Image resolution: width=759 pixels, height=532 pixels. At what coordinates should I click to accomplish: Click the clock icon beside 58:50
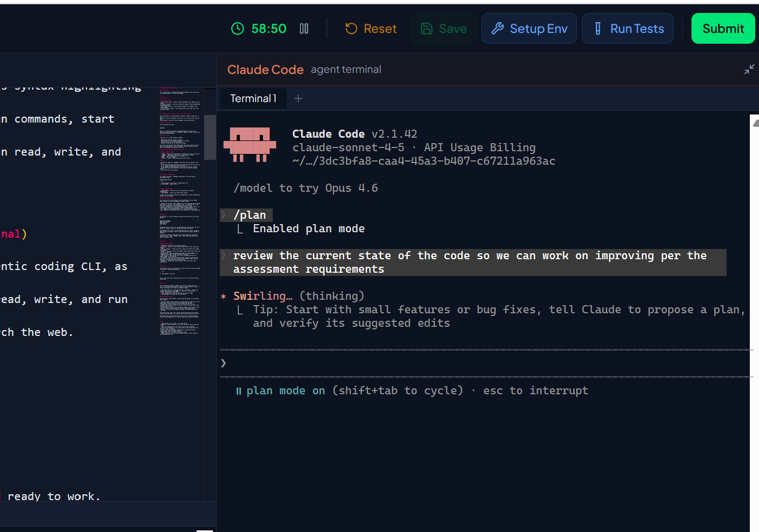(x=238, y=29)
